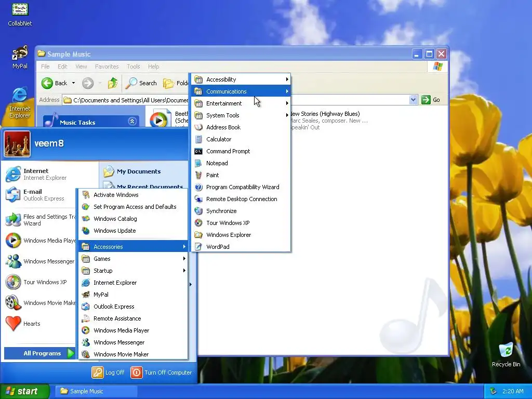
Task: Click the Up folder toolbar icon
Action: pyautogui.click(x=112, y=83)
